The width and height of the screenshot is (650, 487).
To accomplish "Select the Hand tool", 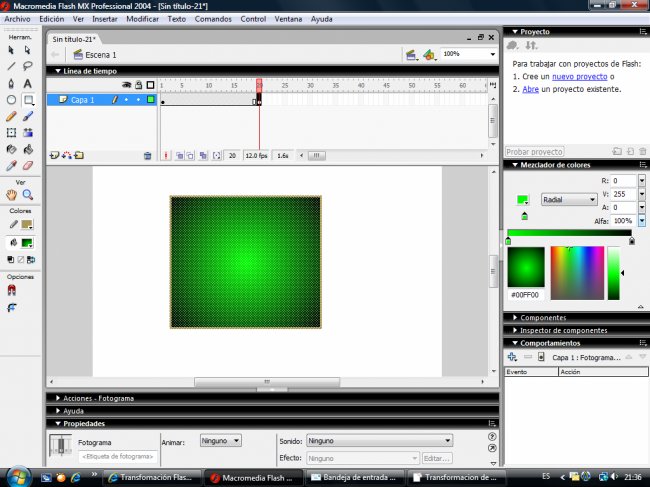I will [11, 195].
